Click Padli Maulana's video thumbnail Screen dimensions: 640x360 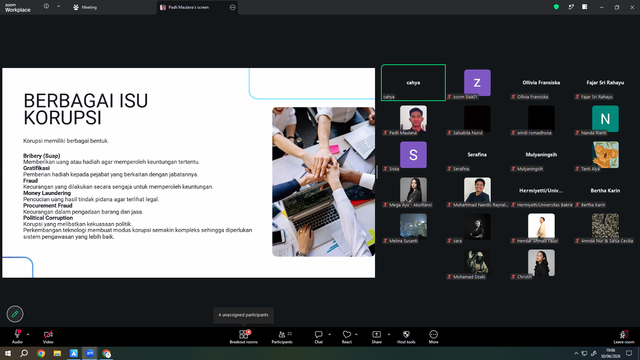pyautogui.click(x=413, y=118)
